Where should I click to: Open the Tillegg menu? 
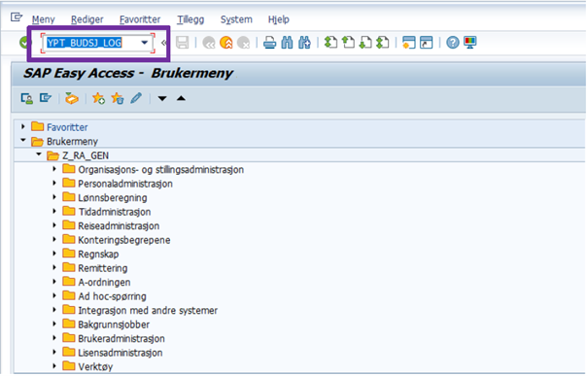pos(190,19)
